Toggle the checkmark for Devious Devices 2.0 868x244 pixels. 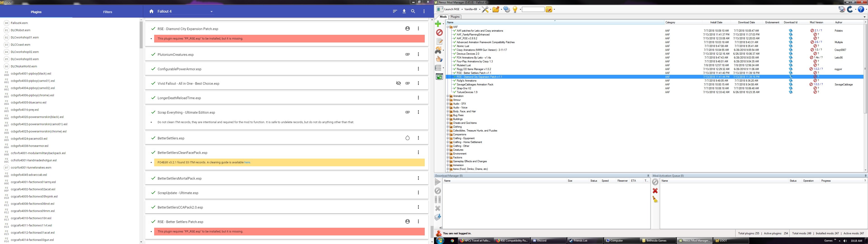(455, 54)
